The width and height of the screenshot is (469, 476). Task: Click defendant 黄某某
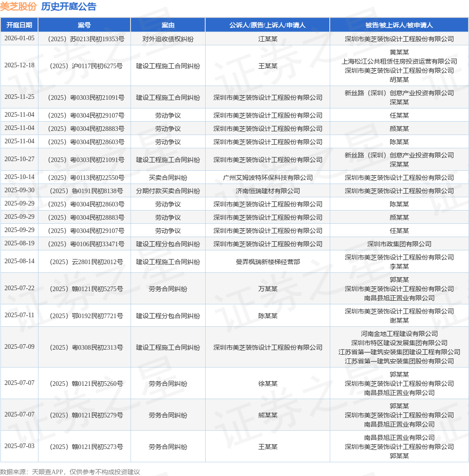click(x=399, y=52)
